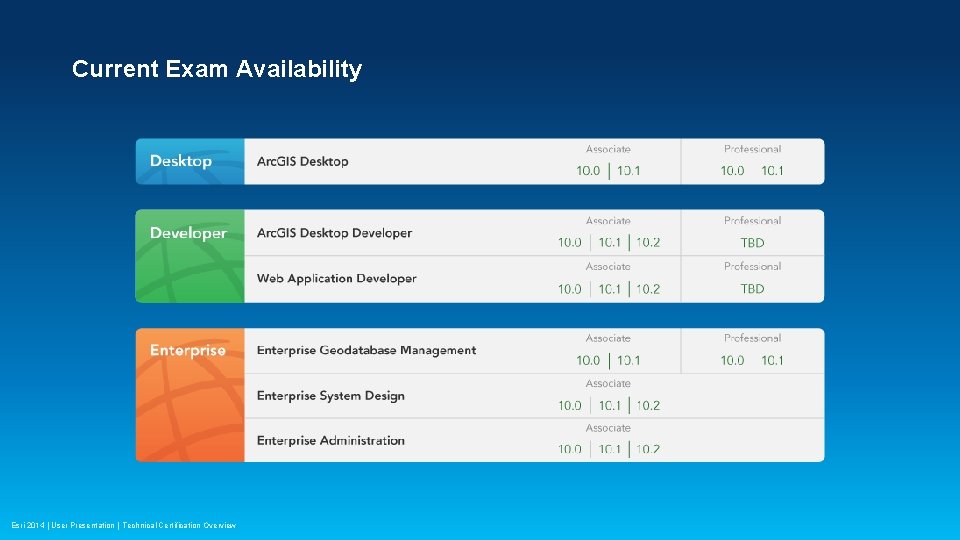Screen dimensions: 960x540
Task: Click Professional header in Enterprise Geodatabase Management row
Action: pos(752,338)
